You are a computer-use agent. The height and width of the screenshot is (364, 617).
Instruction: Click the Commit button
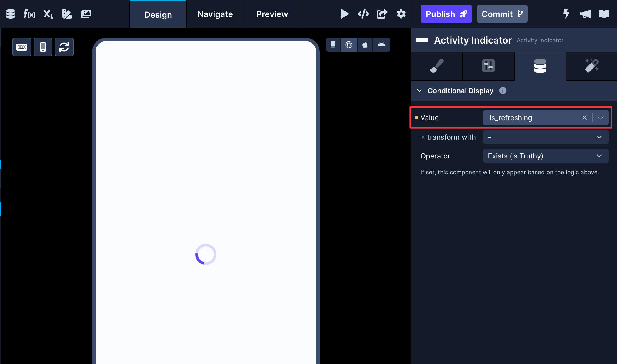pos(502,14)
